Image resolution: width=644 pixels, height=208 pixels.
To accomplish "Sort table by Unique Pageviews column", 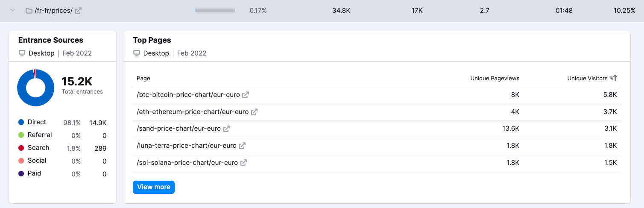I will point(495,78).
